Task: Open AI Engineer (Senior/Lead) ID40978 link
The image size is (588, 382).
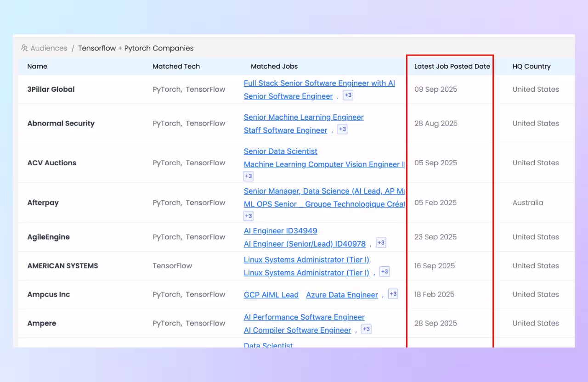Action: (305, 244)
